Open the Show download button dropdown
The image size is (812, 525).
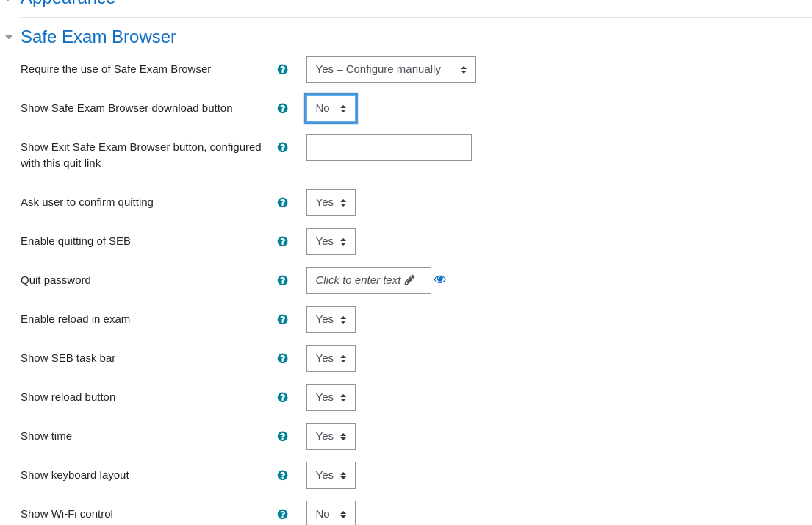click(331, 108)
